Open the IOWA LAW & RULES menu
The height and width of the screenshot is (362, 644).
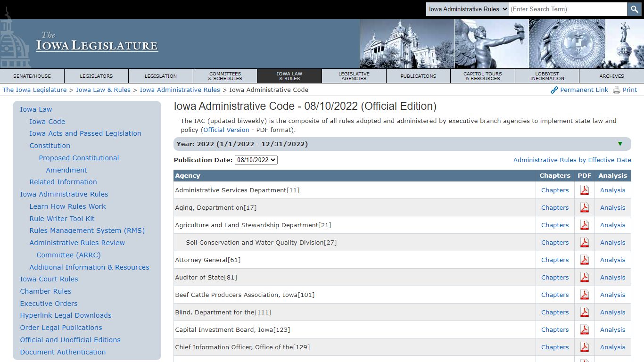pyautogui.click(x=289, y=76)
